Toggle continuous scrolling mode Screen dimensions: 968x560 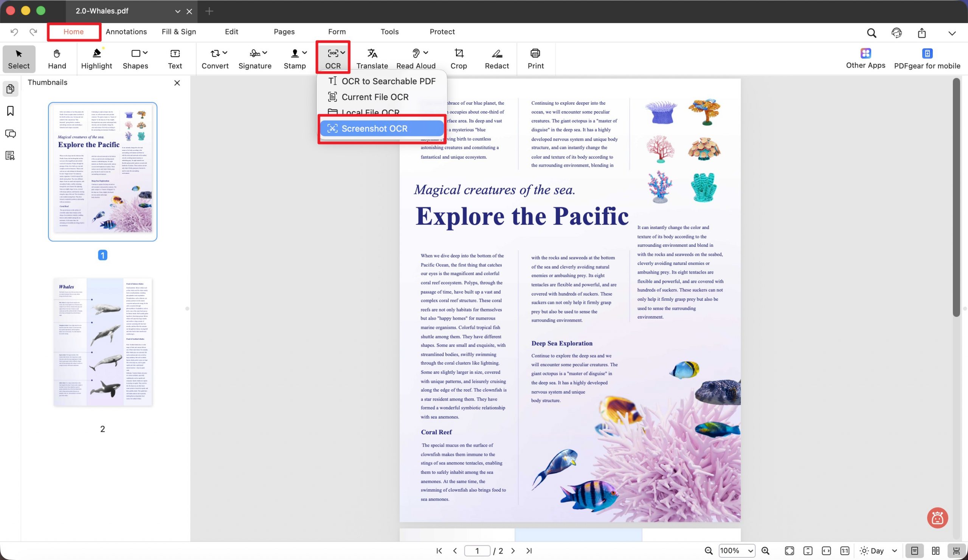tap(957, 551)
